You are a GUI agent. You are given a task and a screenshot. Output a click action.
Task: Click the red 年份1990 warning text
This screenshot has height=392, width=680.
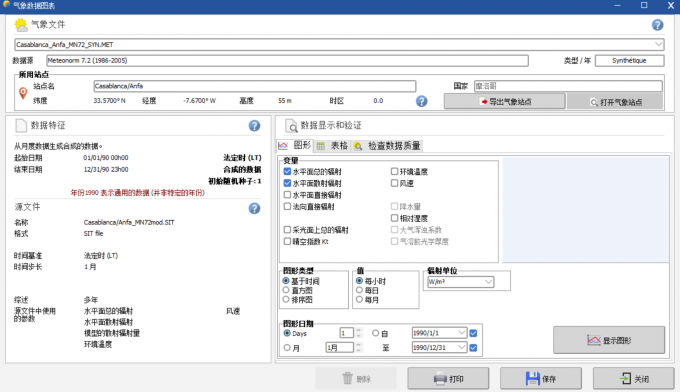[x=137, y=193]
